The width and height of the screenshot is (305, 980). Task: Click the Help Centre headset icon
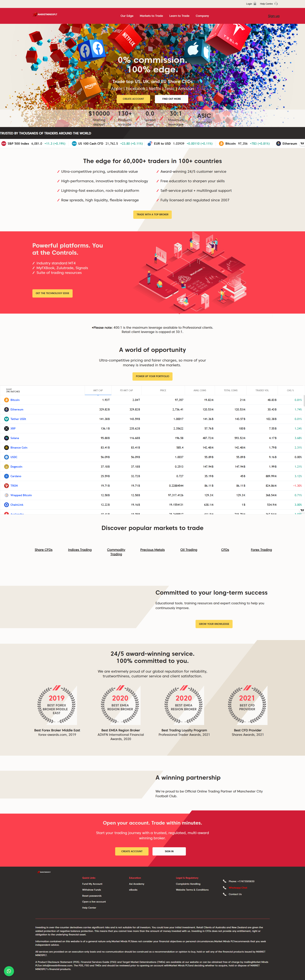276,4
